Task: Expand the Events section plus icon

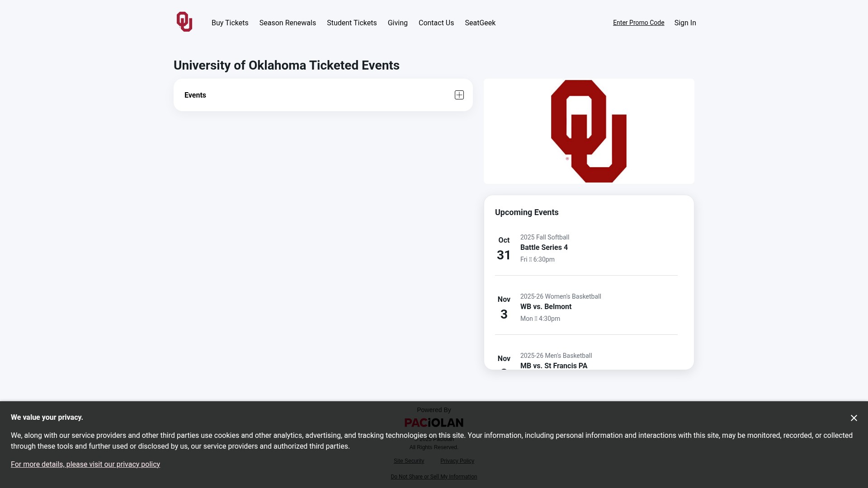Action: pyautogui.click(x=459, y=95)
